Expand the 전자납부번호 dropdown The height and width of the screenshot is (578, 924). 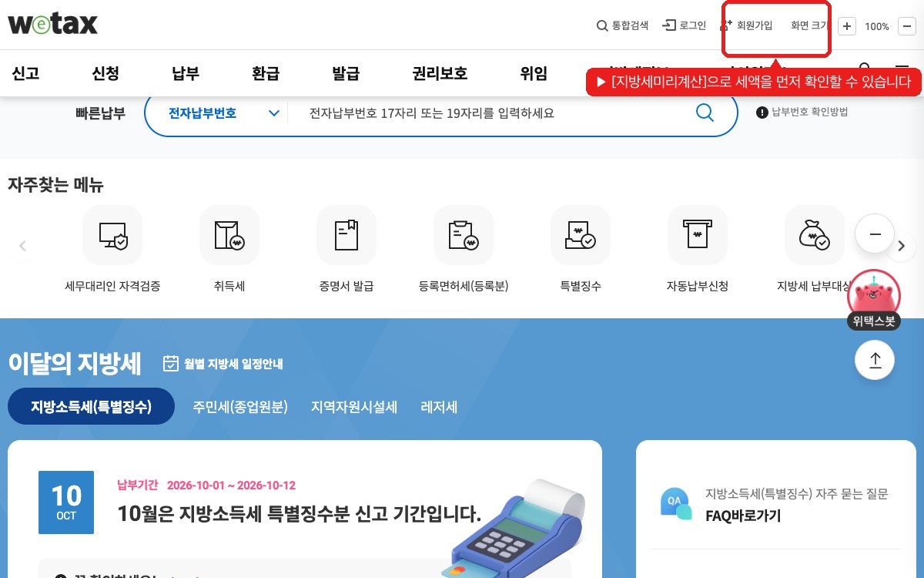223,113
